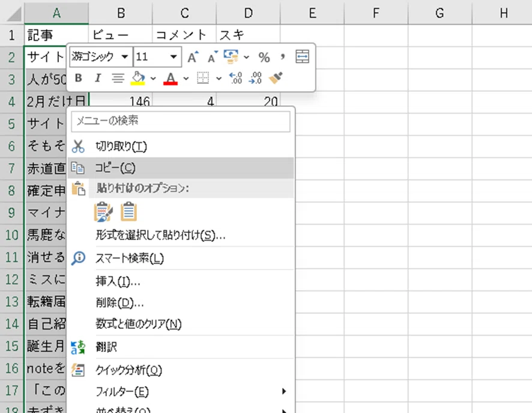
Task: Click the copy pages icon
Action: pyautogui.click(x=78, y=168)
